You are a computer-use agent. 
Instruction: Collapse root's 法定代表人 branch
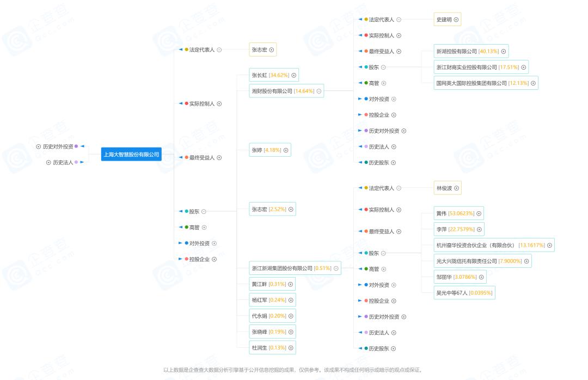219,50
